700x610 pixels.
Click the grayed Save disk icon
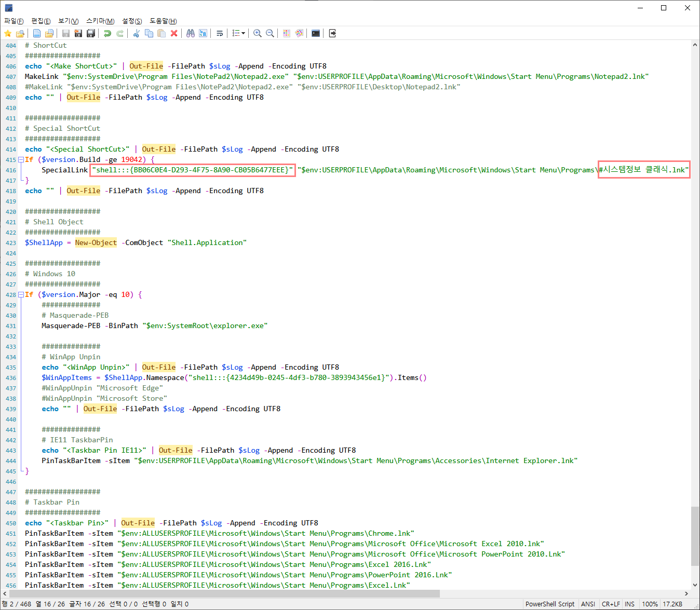click(x=66, y=33)
